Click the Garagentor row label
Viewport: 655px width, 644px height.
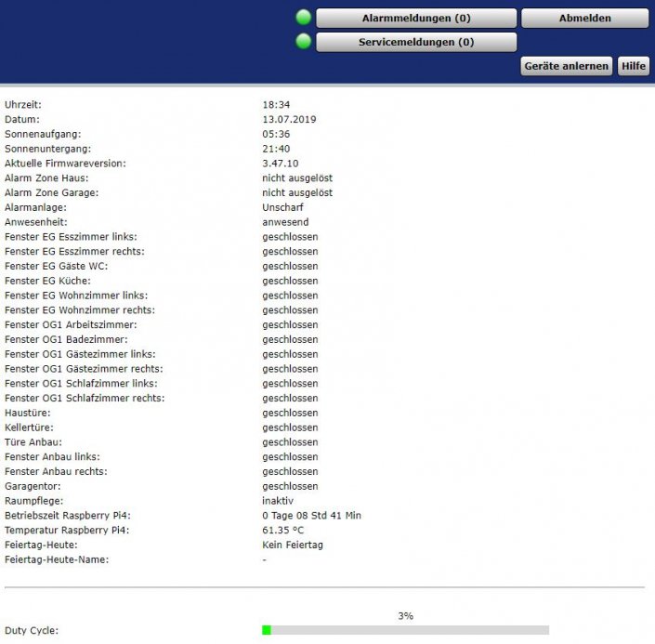tap(31, 486)
